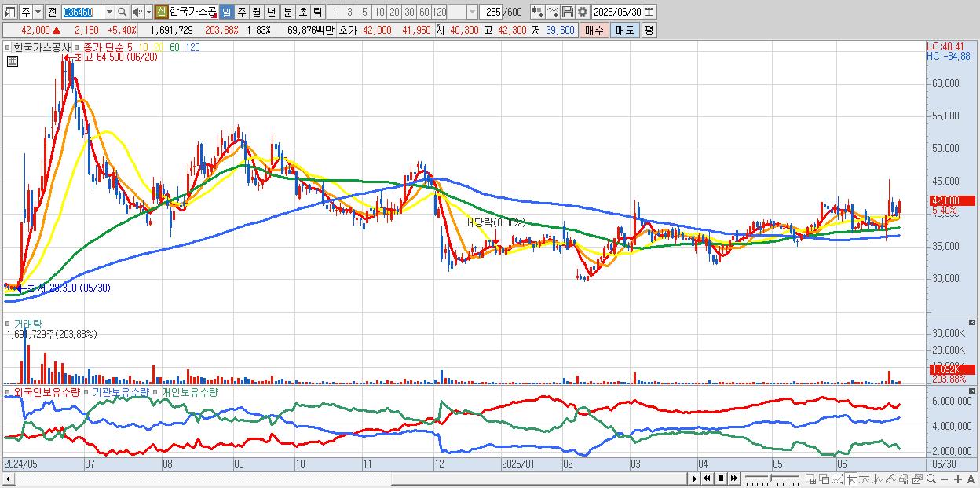The height and width of the screenshot is (488, 980).
Task: Click the Y-axis scale icon at bottom
Action: click(x=851, y=479)
